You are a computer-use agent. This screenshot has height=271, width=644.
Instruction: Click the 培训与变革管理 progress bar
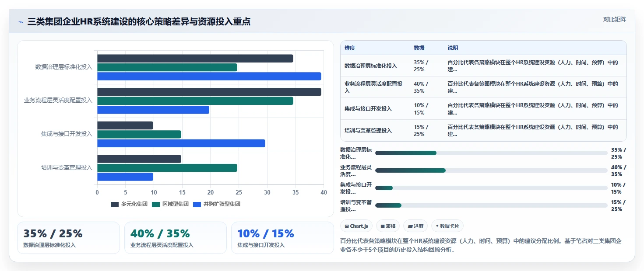point(491,205)
